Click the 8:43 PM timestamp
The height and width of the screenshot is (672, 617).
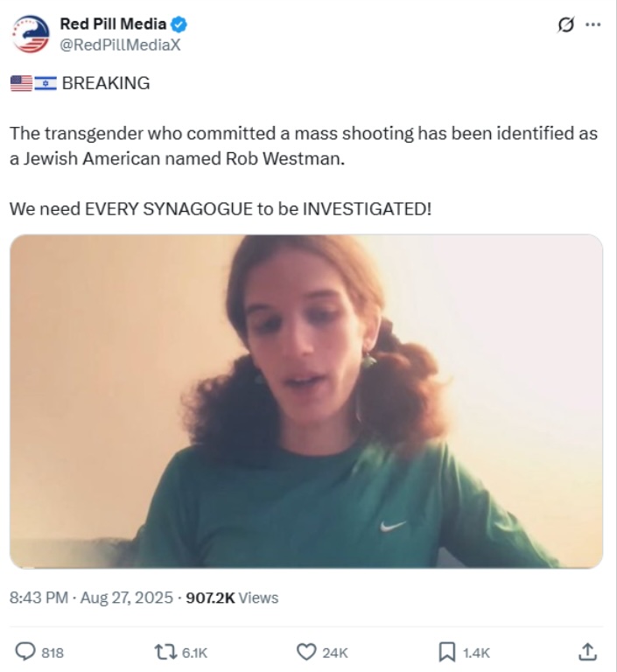tap(39, 598)
